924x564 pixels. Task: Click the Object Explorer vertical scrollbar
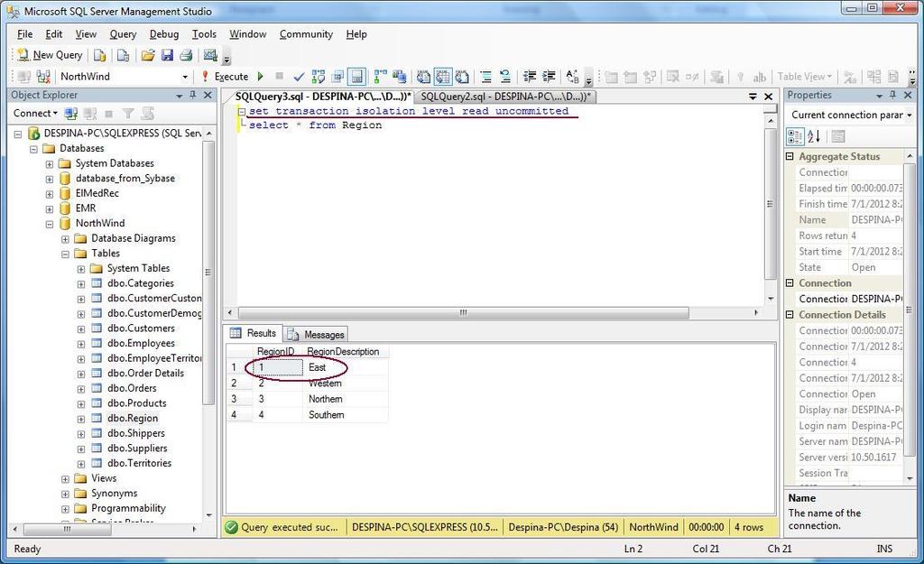tap(208, 273)
